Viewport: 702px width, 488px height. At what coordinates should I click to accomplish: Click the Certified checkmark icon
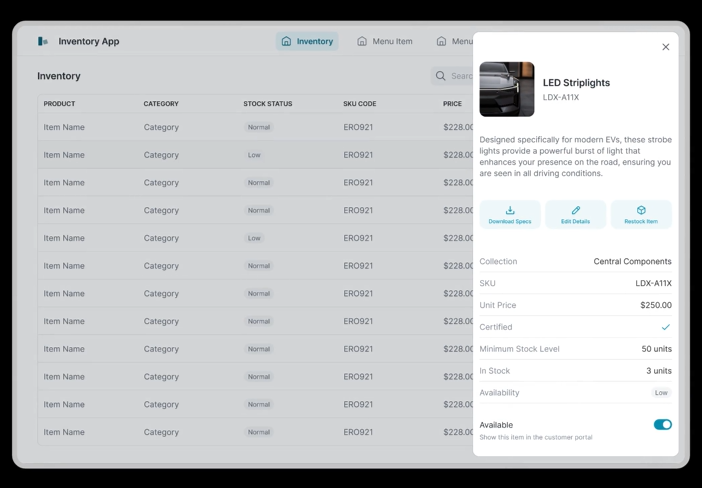[x=665, y=327]
